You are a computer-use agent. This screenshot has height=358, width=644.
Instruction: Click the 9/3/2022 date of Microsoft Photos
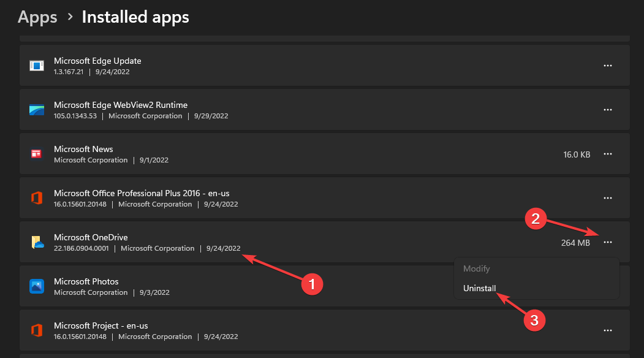[154, 292]
